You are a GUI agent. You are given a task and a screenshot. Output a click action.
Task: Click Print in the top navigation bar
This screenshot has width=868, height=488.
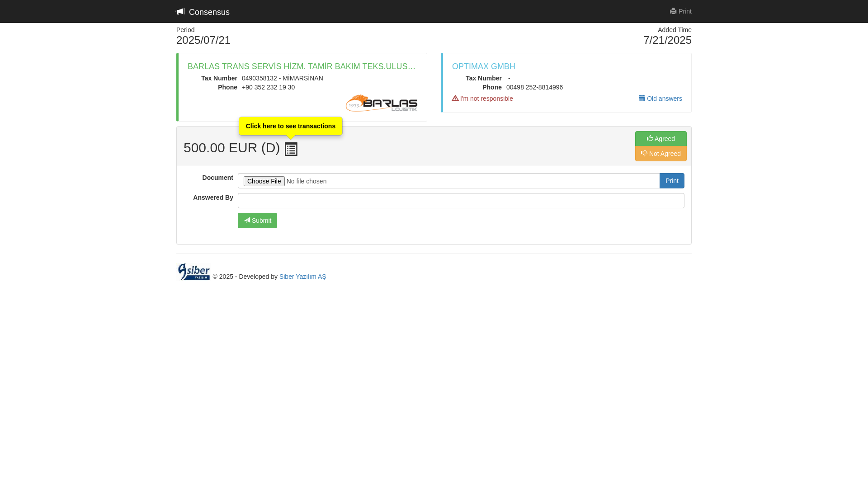click(x=680, y=11)
